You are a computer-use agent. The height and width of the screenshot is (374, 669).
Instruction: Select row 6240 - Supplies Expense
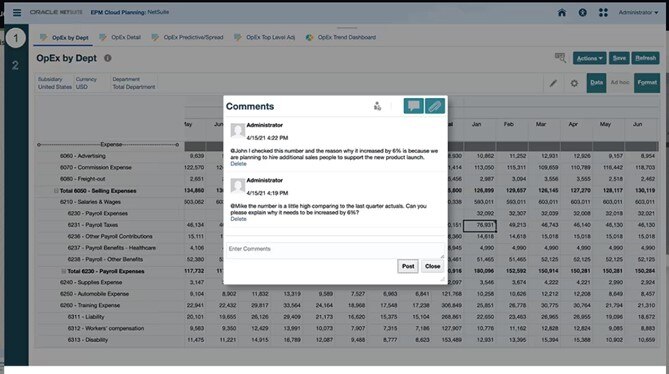(x=91, y=282)
